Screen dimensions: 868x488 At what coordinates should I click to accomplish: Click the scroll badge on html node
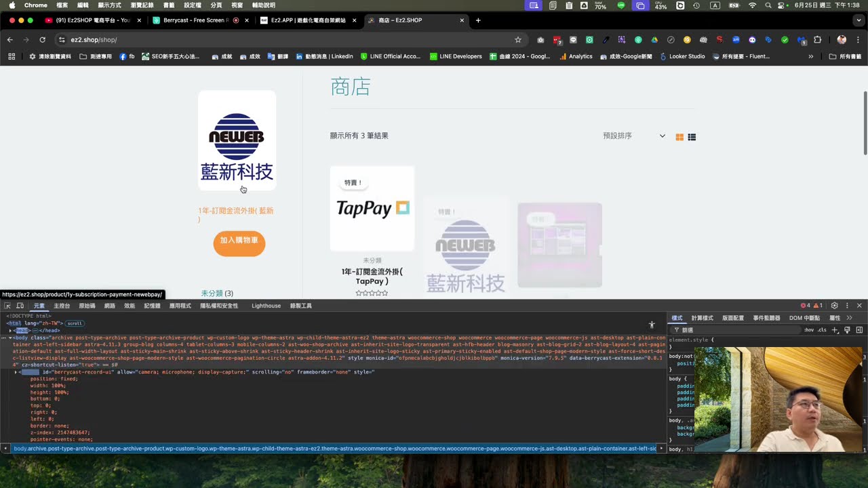point(75,323)
